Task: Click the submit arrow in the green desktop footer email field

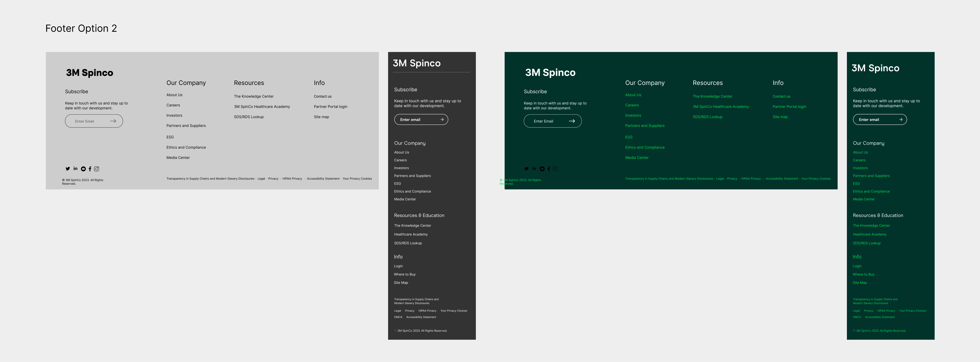Action: (572, 121)
